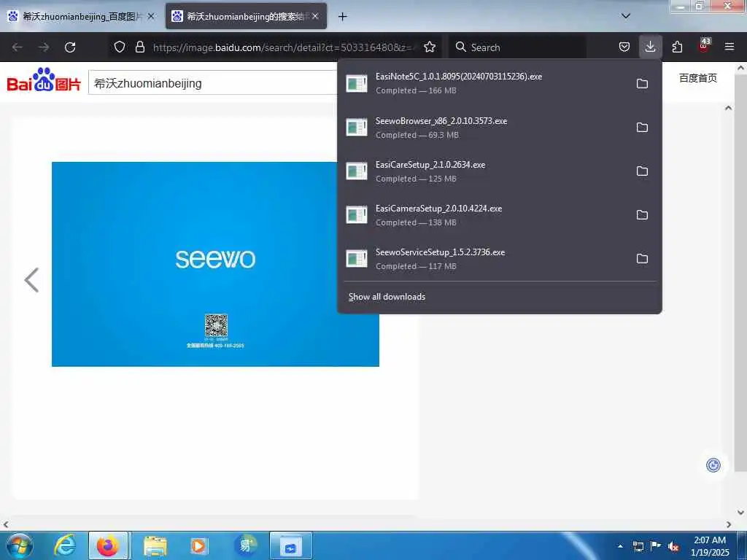The image size is (747, 560).
Task: Click Show all downloads
Action: [387, 297]
